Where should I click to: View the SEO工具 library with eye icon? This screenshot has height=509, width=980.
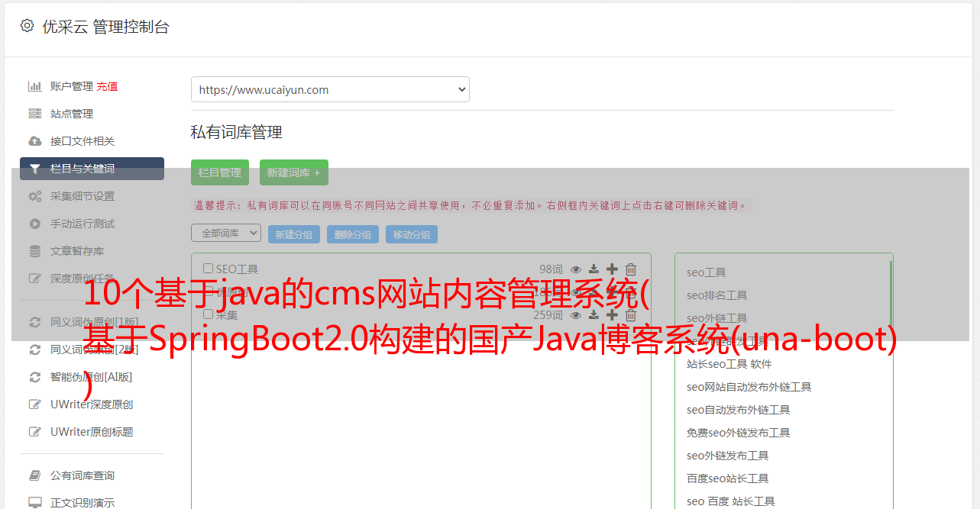tap(575, 269)
